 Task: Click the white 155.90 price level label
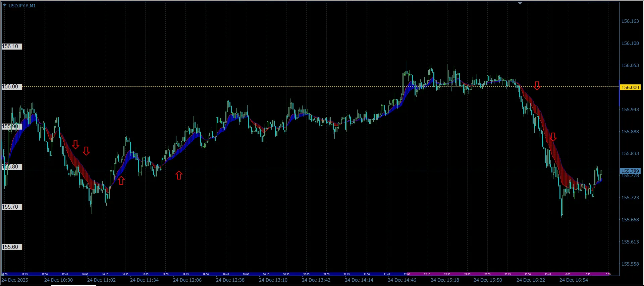click(x=11, y=127)
